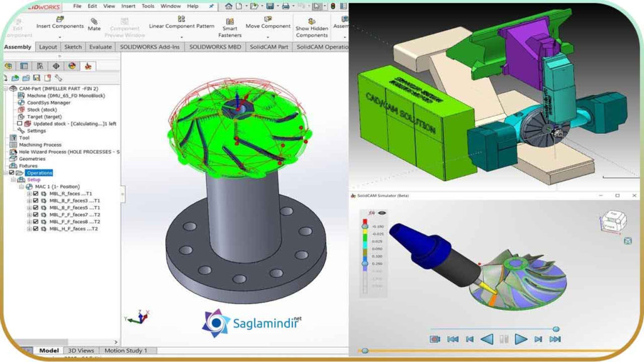Click the save icon in CAM toolbar

coord(36,77)
